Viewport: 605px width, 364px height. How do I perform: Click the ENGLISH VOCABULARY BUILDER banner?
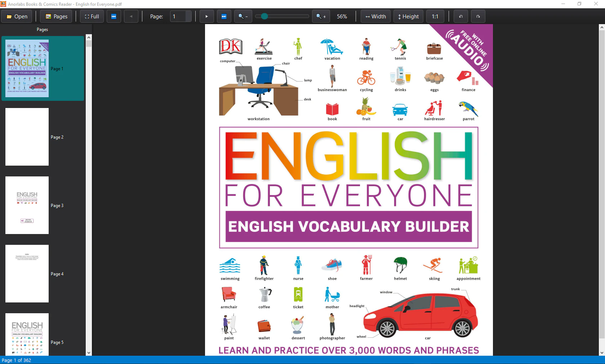348,226
